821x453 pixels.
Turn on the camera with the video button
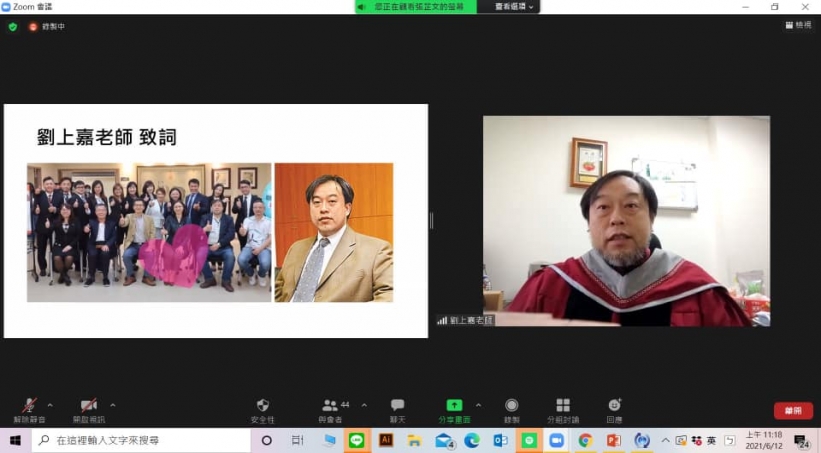(88, 405)
